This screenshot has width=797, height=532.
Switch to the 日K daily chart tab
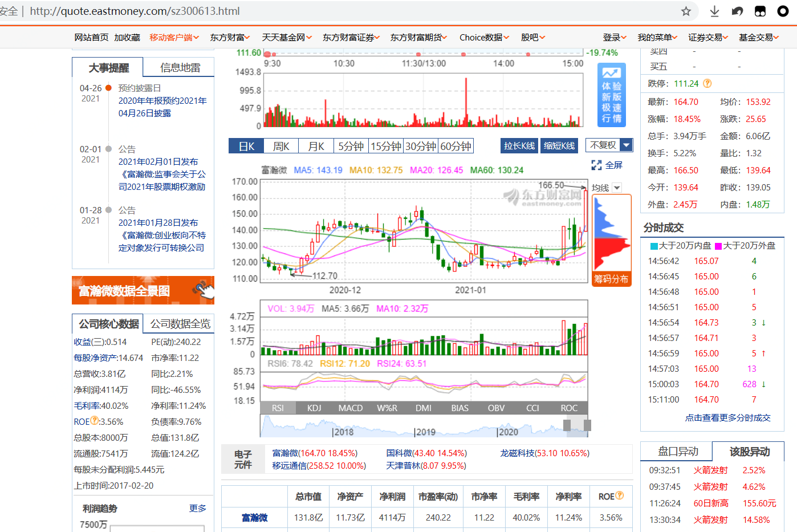(x=246, y=146)
